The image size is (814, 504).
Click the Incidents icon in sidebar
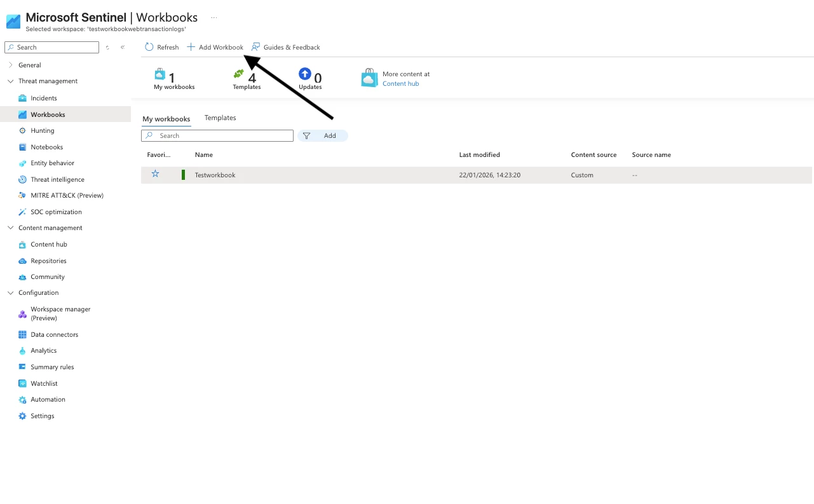point(22,98)
